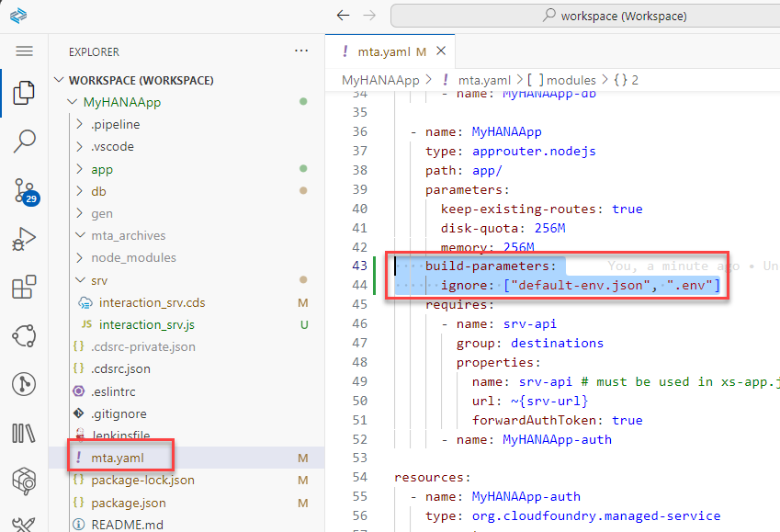
Task: Open the .gitignore file
Action: (x=119, y=413)
